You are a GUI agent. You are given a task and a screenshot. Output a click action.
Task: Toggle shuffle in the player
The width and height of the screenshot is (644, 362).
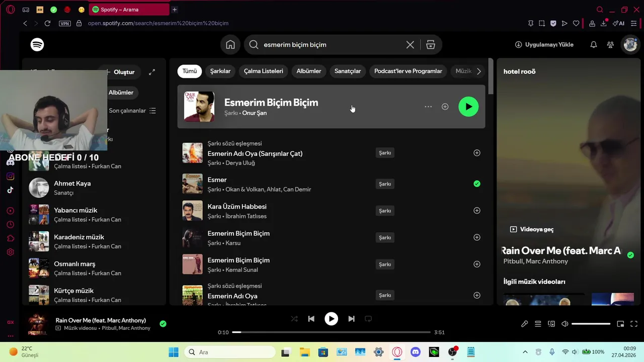(x=294, y=319)
